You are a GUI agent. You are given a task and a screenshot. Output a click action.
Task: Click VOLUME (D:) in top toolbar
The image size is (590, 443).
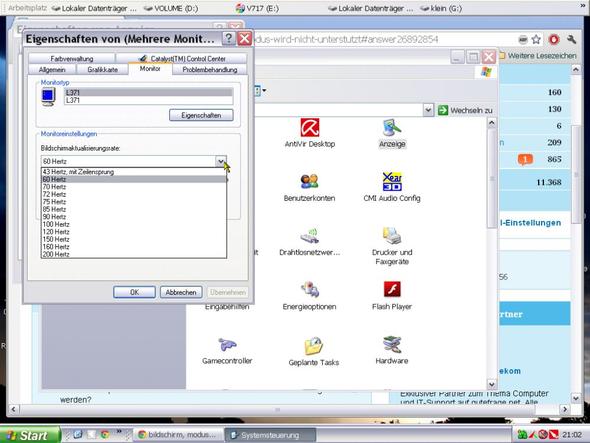point(172,8)
